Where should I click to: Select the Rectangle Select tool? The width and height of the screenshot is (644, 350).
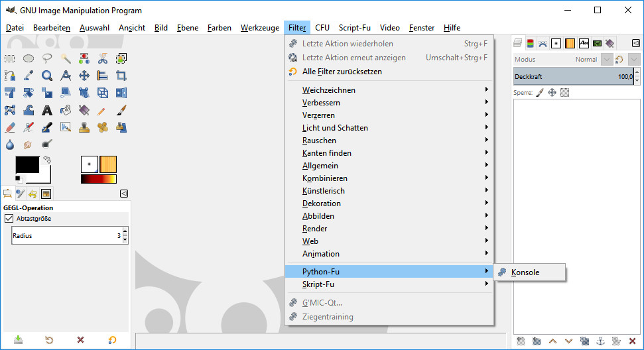10,59
